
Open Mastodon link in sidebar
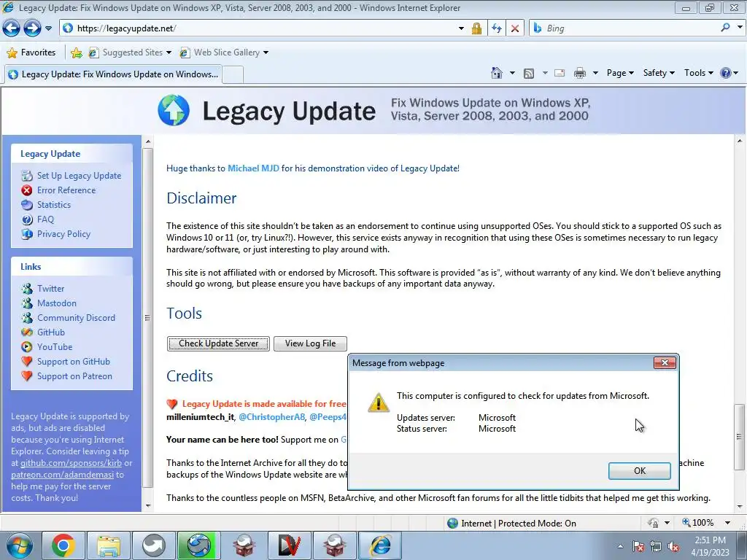(57, 303)
